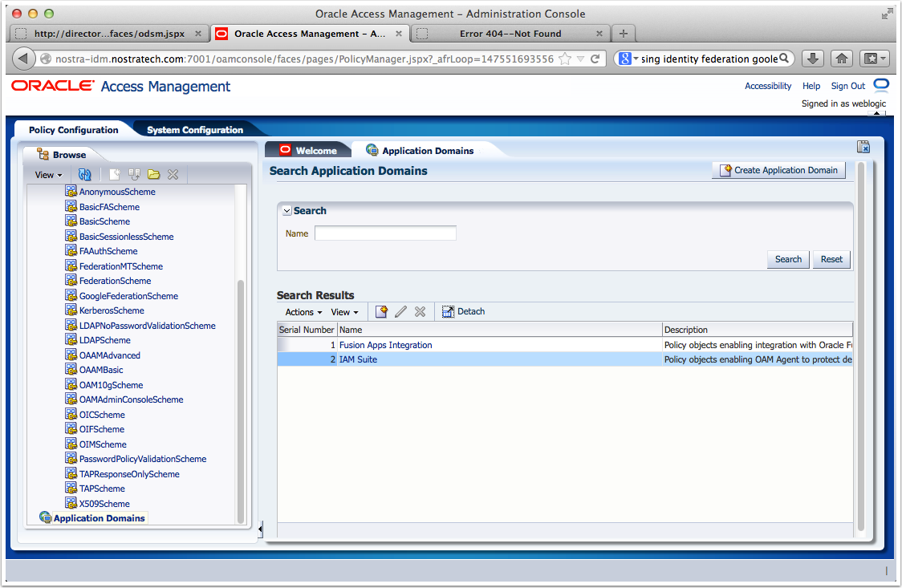Click inside the Name search field
This screenshot has width=902, height=588.
pyautogui.click(x=385, y=233)
